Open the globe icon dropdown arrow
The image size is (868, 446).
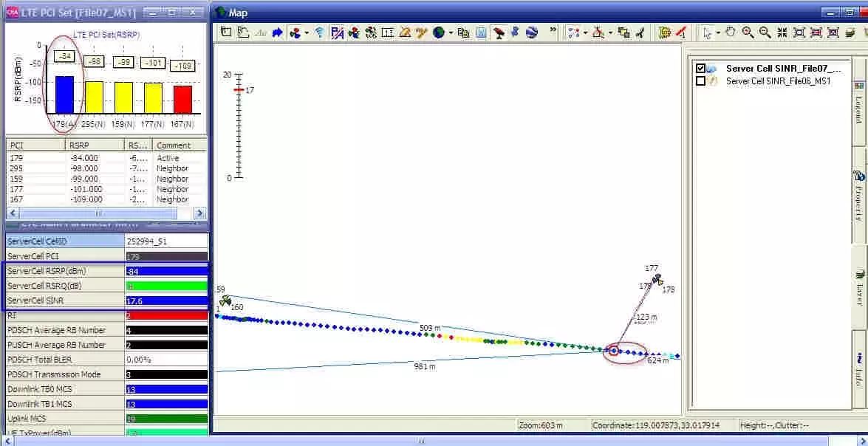[x=450, y=32]
